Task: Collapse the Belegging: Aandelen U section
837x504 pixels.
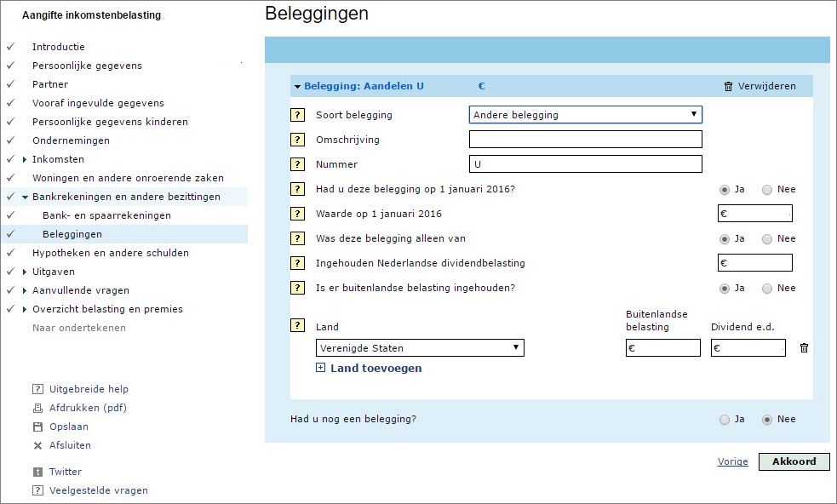Action: [x=297, y=86]
